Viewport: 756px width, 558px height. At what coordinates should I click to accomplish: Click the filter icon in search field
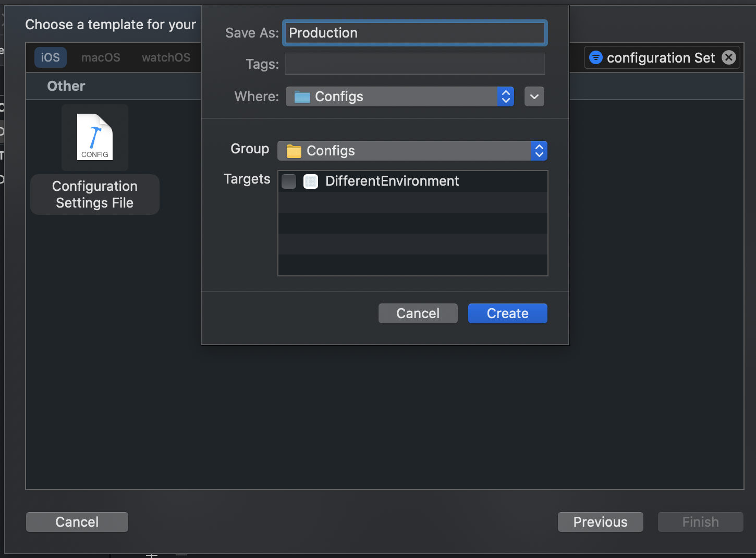click(x=595, y=57)
